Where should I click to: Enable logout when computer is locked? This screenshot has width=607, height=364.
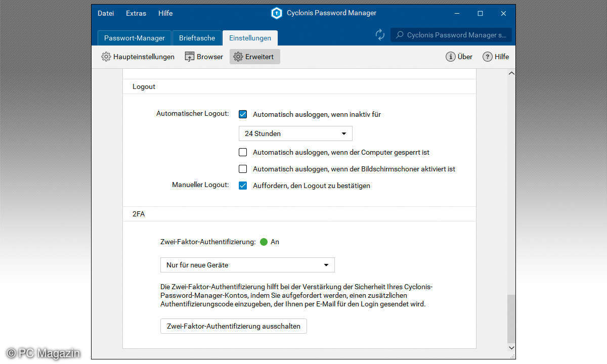243,152
